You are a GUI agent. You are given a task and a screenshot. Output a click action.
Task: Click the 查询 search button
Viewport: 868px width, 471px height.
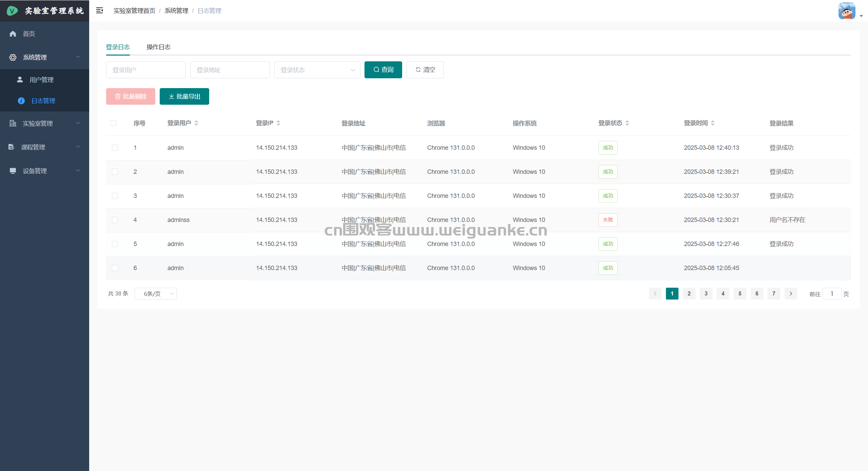pyautogui.click(x=383, y=70)
